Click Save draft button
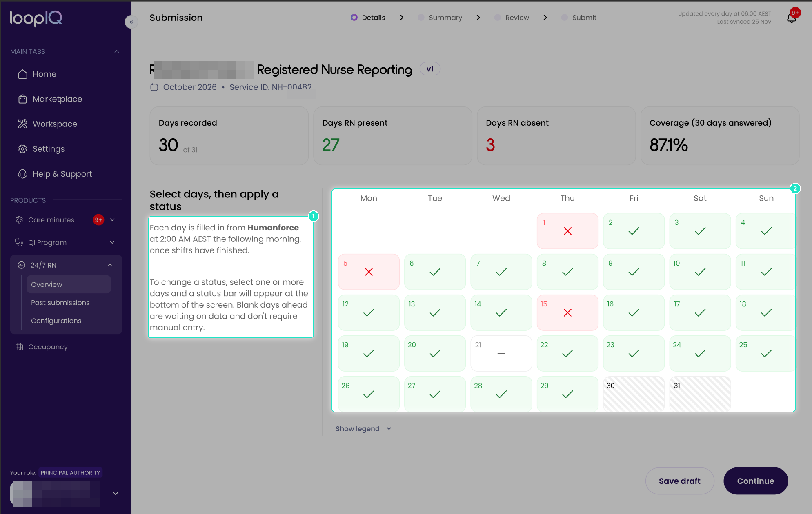The width and height of the screenshot is (812, 514). pyautogui.click(x=679, y=481)
